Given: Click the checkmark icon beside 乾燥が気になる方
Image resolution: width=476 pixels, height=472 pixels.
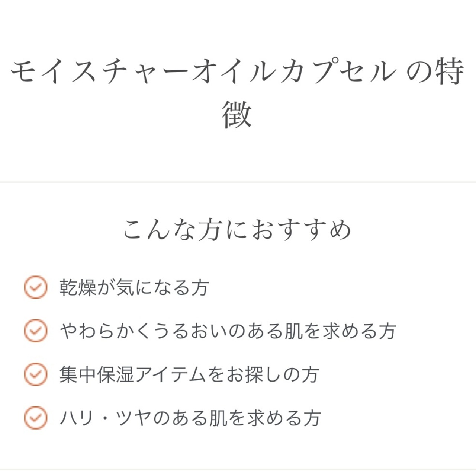Looking at the screenshot, I should [x=36, y=287].
